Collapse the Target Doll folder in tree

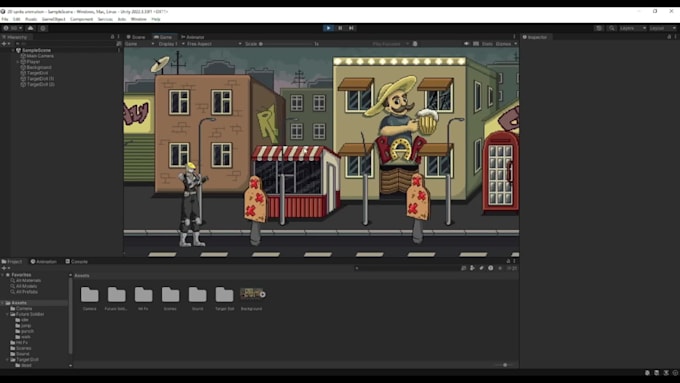[x=8, y=360]
